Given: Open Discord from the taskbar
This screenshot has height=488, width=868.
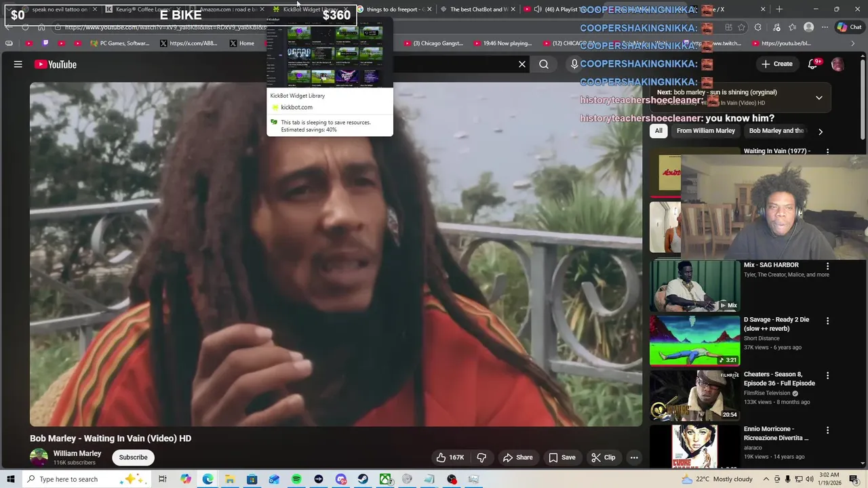Looking at the screenshot, I should point(341,479).
